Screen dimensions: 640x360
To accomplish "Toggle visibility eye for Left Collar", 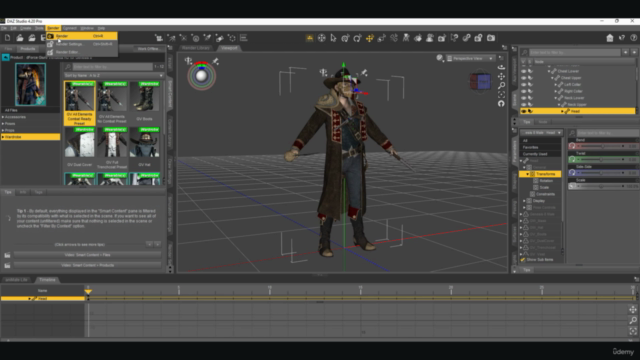I will [524, 84].
